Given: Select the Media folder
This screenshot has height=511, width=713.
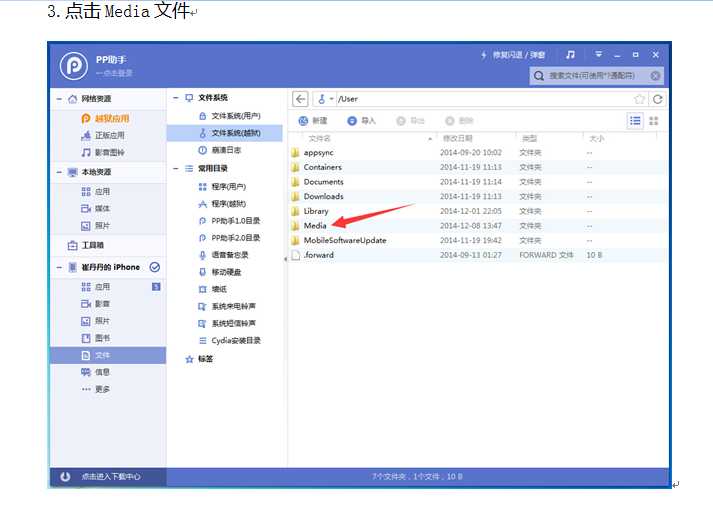Looking at the screenshot, I should [x=478, y=226].
